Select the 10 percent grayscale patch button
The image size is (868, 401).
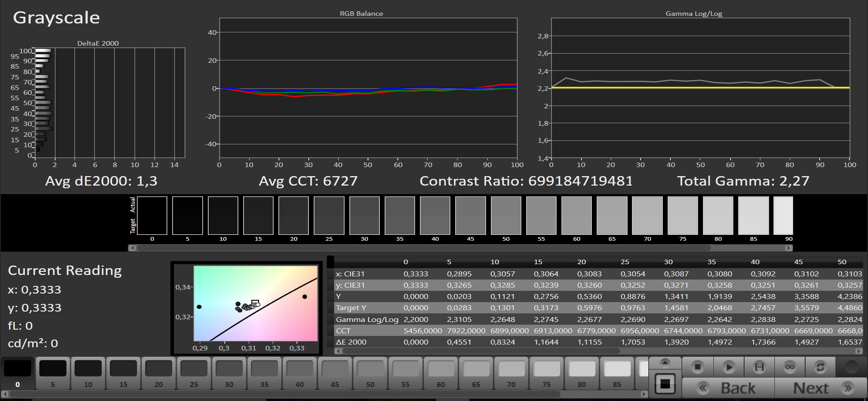coord(88,373)
